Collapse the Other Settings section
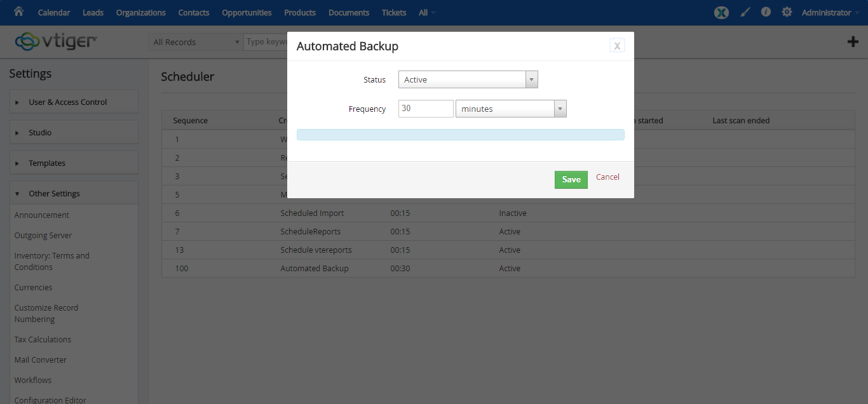 point(74,193)
